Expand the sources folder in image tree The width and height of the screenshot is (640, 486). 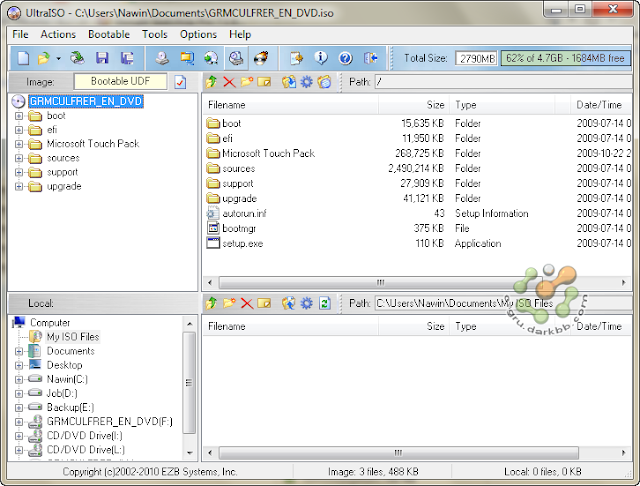19,158
